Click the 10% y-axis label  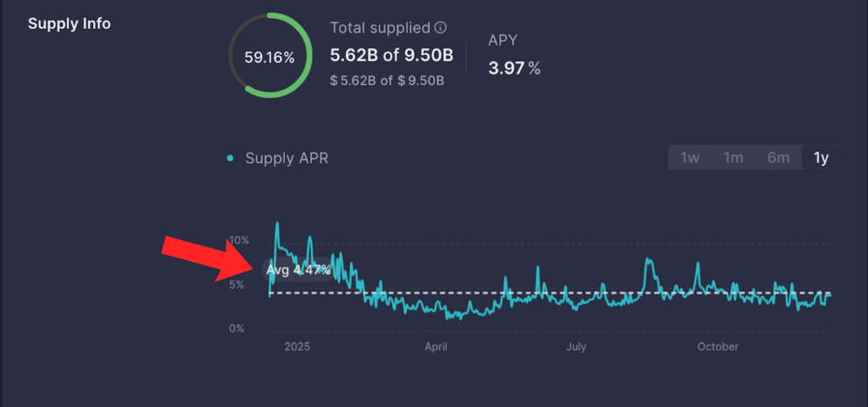pyautogui.click(x=241, y=240)
